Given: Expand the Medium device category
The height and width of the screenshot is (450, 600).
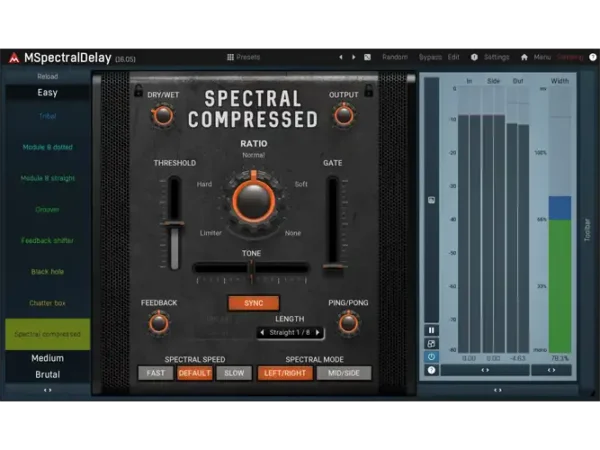Looking at the screenshot, I should 47,358.
